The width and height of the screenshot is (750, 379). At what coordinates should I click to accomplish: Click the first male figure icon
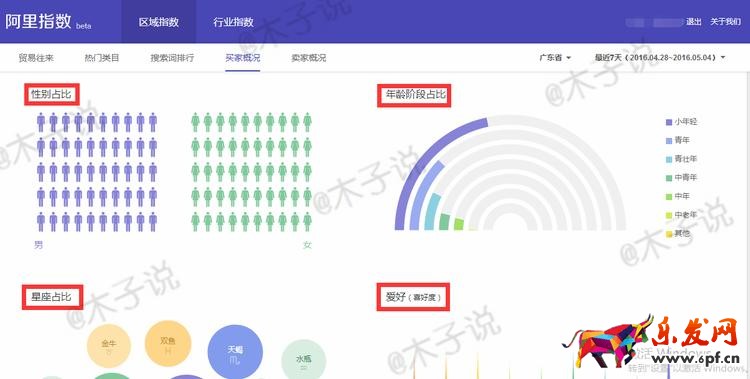pos(41,123)
